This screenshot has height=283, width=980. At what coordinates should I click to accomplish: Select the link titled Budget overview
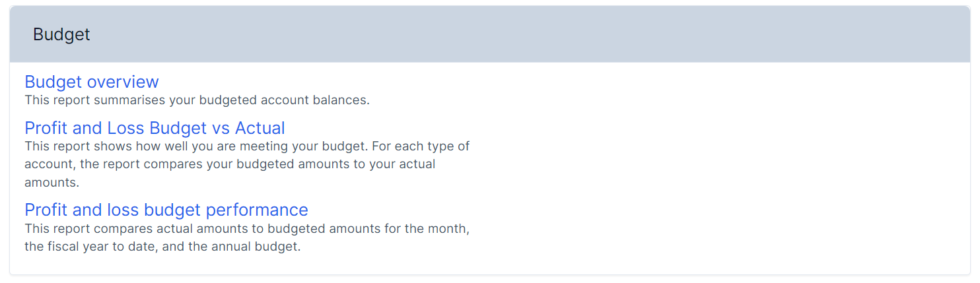tap(92, 82)
